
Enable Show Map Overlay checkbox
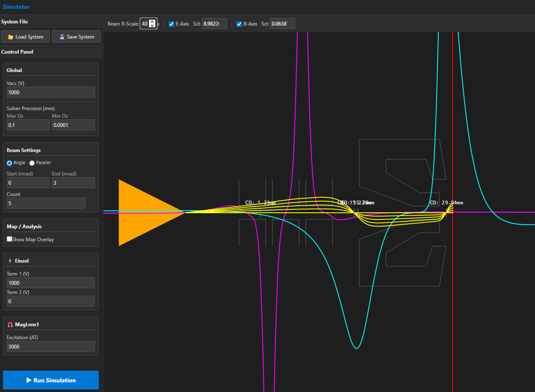coord(9,239)
